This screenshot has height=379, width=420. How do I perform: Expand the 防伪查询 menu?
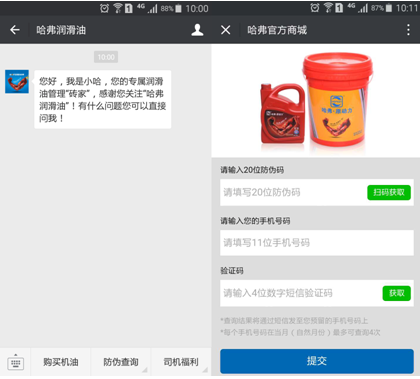tap(121, 362)
